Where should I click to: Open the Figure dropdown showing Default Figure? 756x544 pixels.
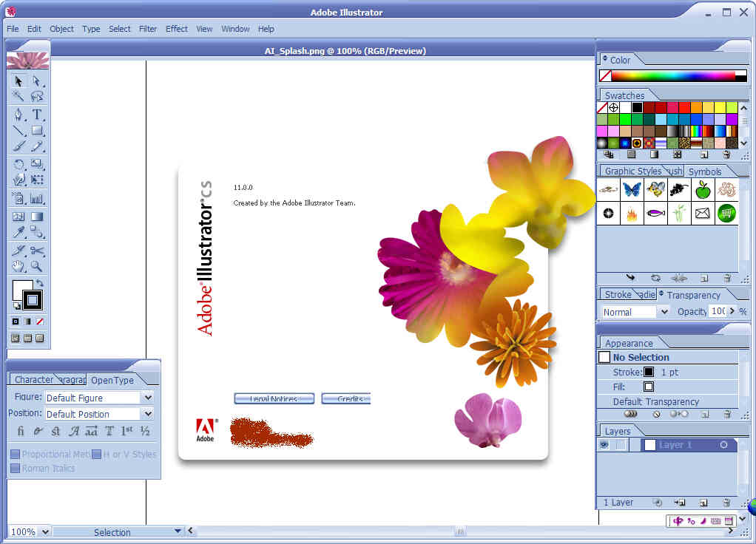(148, 398)
